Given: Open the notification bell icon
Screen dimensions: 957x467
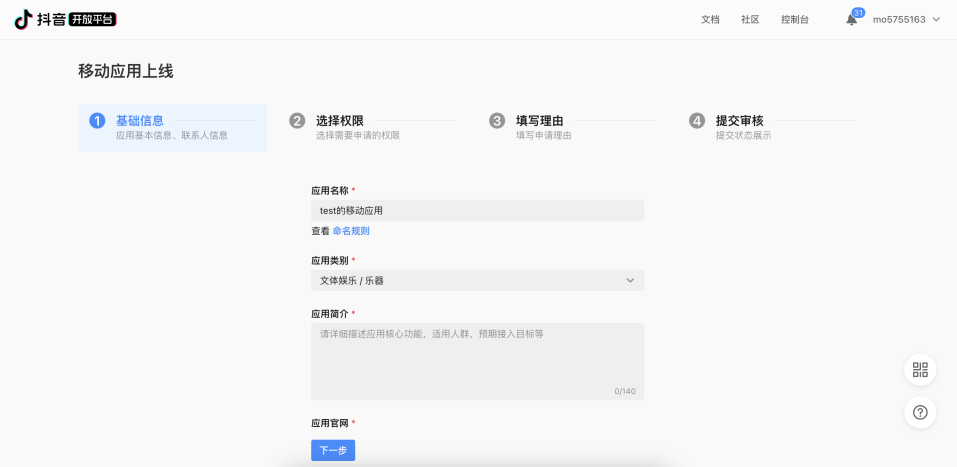Looking at the screenshot, I should [851, 20].
